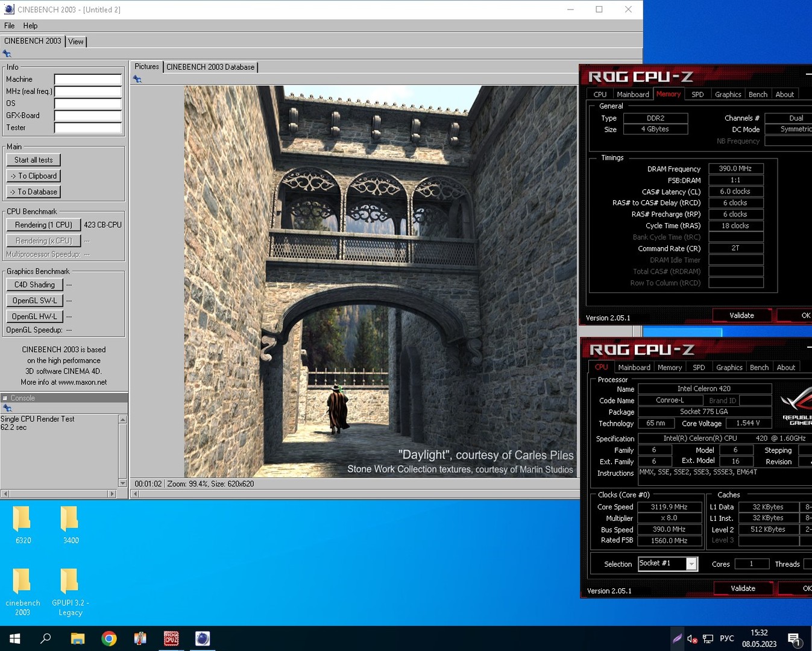This screenshot has width=812, height=651.
Task: Open Bench tab in lower CPU-Z window
Action: 759,368
